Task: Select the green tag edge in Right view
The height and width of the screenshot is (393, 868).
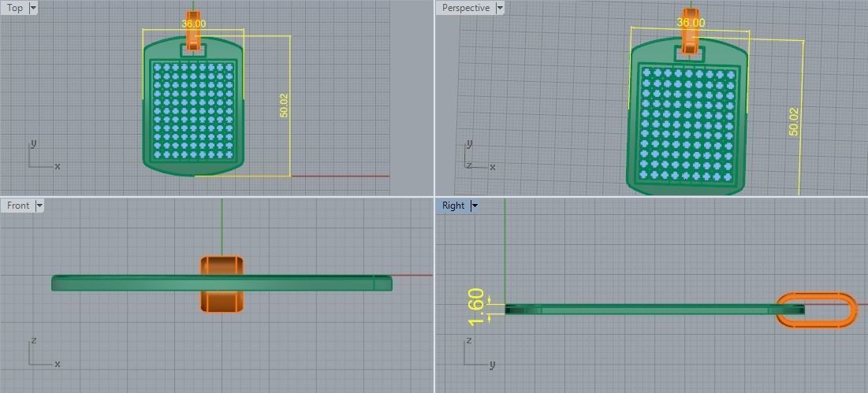Action: click(654, 310)
